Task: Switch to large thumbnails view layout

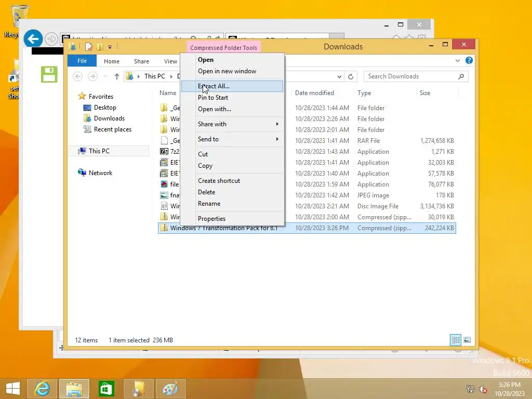Action: tap(467, 340)
